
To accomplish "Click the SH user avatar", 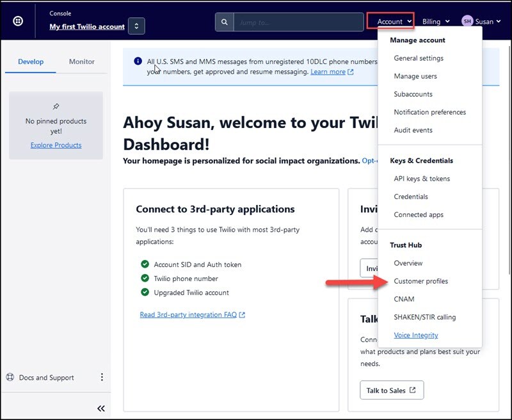I will [x=467, y=21].
